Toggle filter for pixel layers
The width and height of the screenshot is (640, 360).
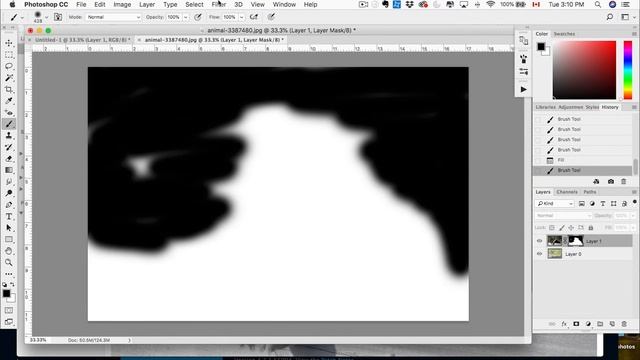pyautogui.click(x=582, y=203)
